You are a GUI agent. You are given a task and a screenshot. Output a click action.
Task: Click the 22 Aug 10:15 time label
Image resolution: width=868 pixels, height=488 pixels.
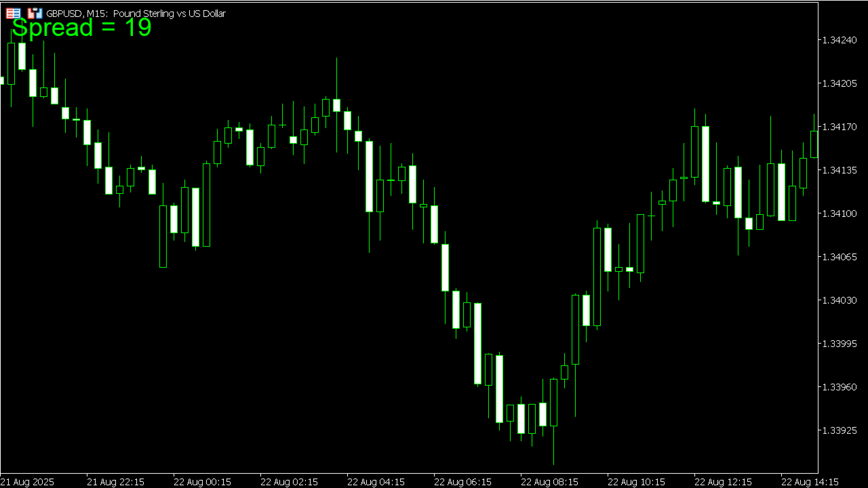(636, 482)
